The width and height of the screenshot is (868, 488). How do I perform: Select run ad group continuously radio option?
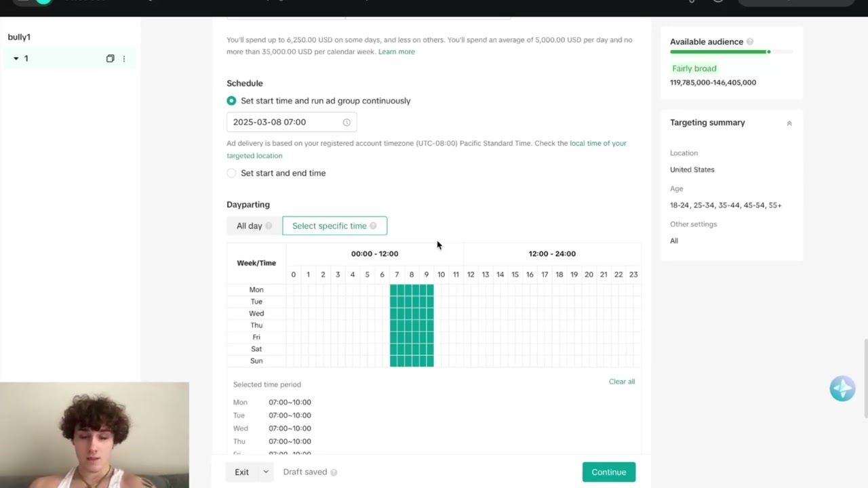tap(231, 100)
